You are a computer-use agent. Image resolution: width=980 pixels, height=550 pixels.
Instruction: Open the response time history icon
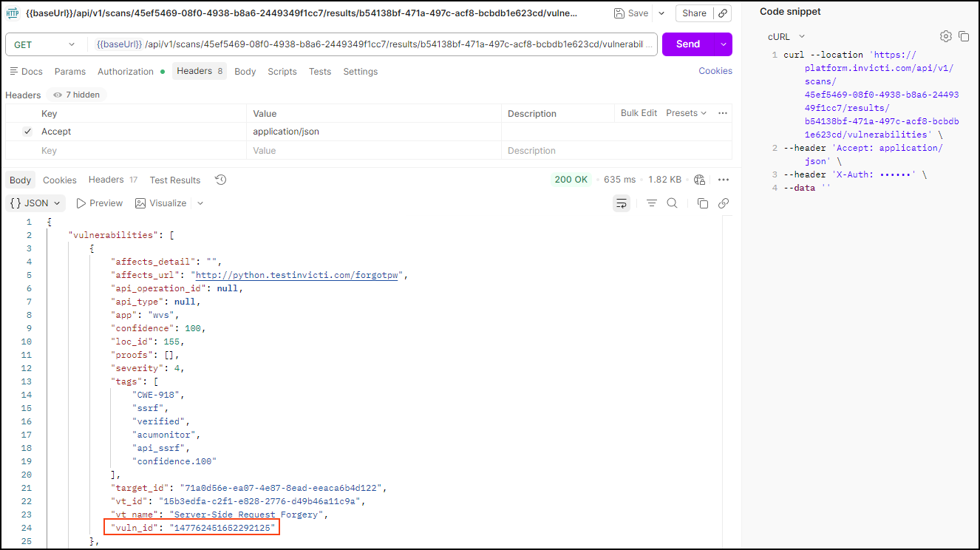220,180
